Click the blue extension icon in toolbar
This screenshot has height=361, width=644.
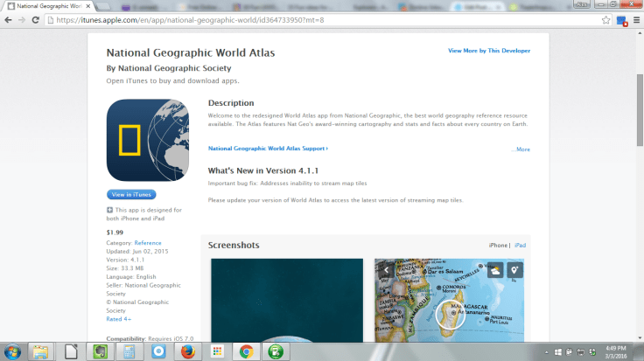pos(622,20)
